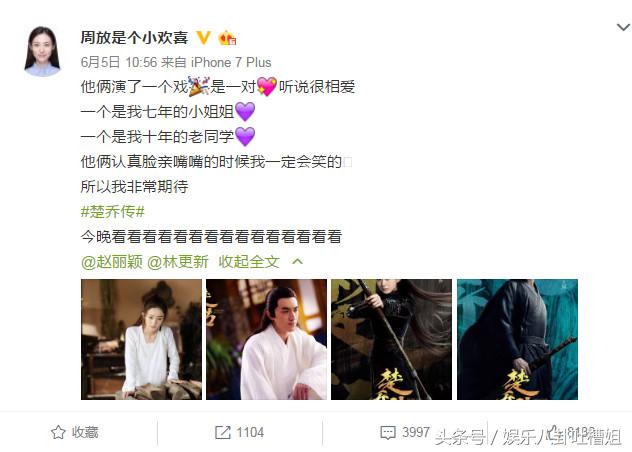Open the #楚乔传# hashtag topic

click(x=112, y=211)
